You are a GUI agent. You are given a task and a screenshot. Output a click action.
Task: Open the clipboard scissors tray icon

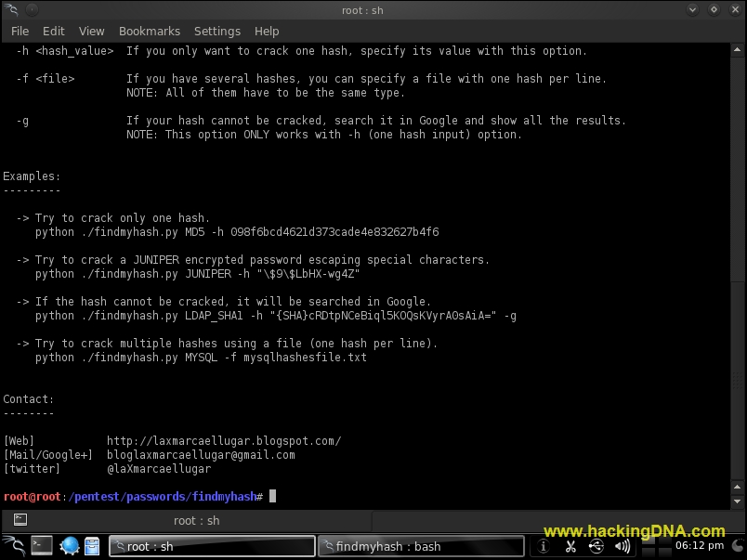(x=570, y=547)
